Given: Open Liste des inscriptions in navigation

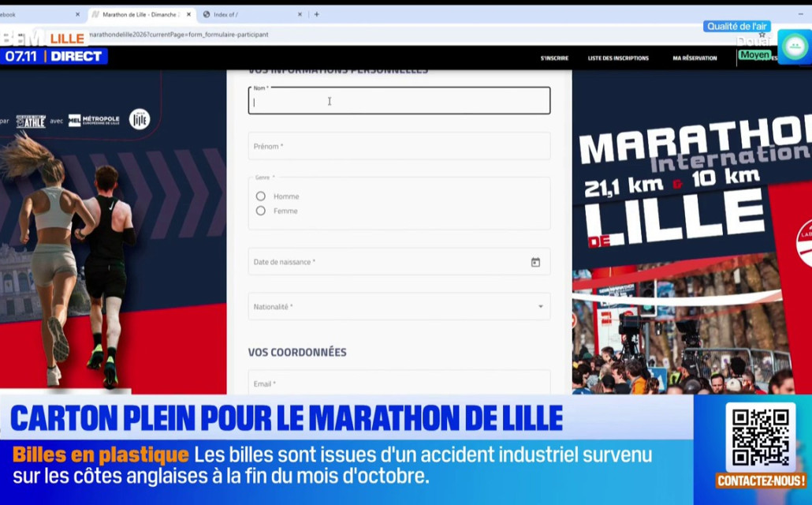Looking at the screenshot, I should (618, 58).
